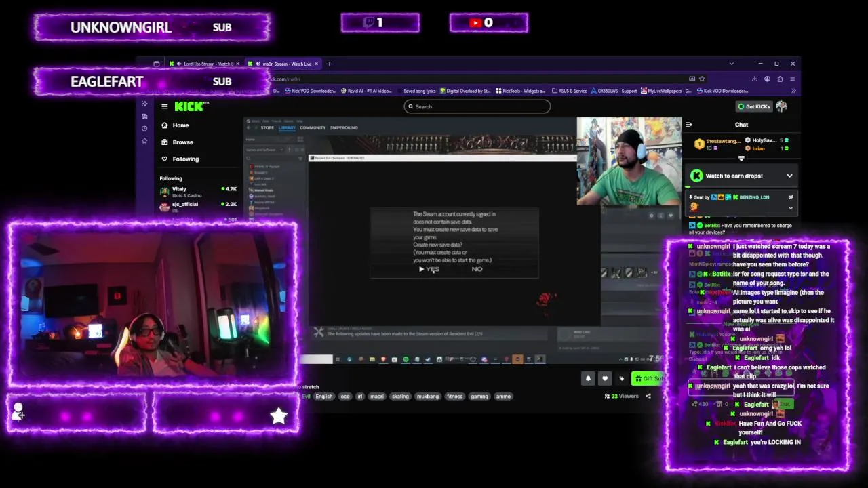This screenshot has height=488, width=868.
Task: Open the Following page in Kick sidebar
Action: [x=180, y=159]
